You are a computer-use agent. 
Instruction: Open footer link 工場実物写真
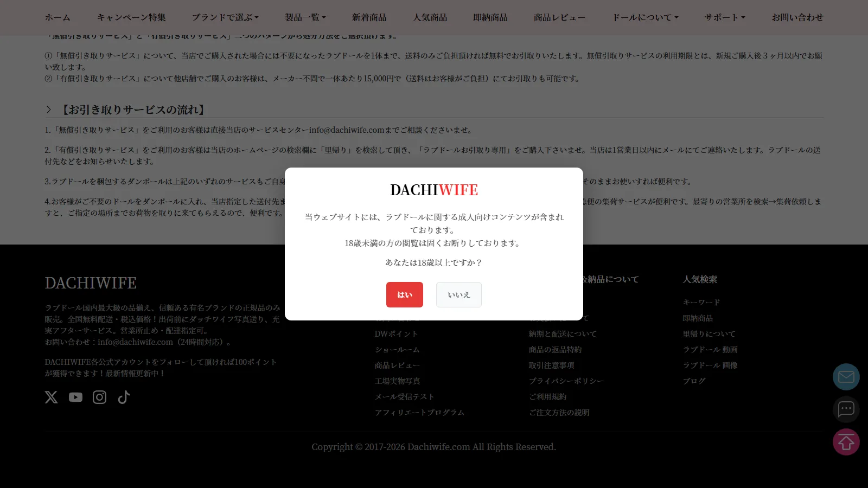[398, 381]
